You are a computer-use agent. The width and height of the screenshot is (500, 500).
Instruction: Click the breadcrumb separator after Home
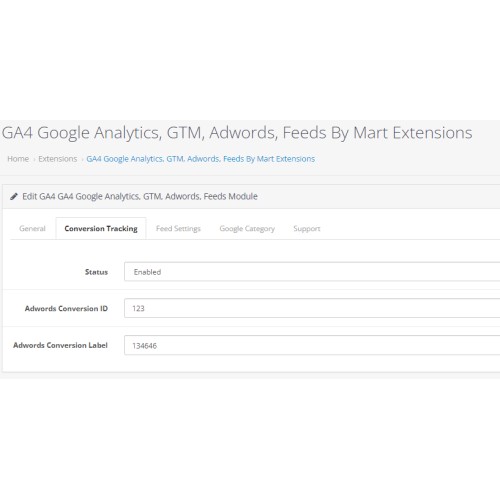pos(34,160)
